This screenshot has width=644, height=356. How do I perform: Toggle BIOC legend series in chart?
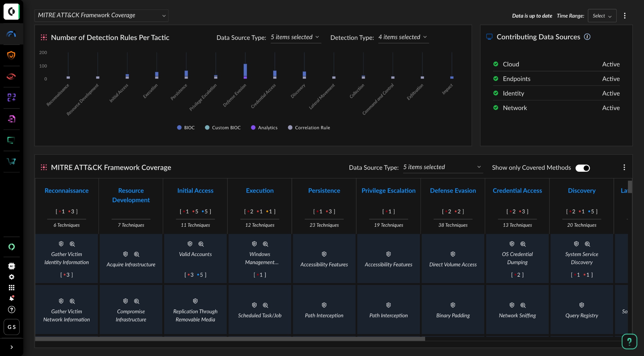186,128
